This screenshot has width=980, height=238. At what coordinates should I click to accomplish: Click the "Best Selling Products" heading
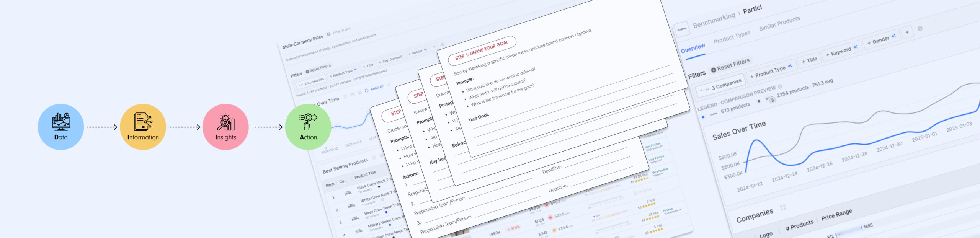click(345, 165)
